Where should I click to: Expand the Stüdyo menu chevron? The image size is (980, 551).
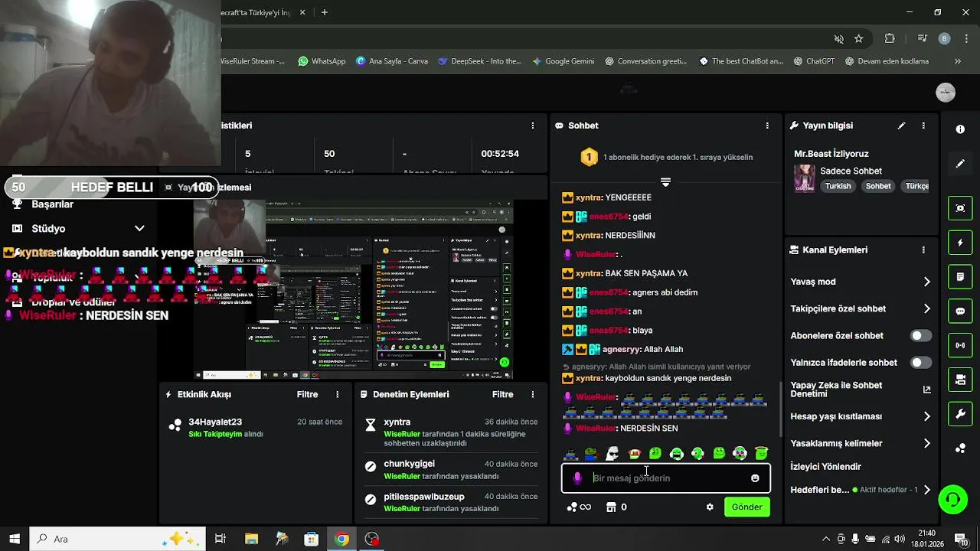click(139, 228)
